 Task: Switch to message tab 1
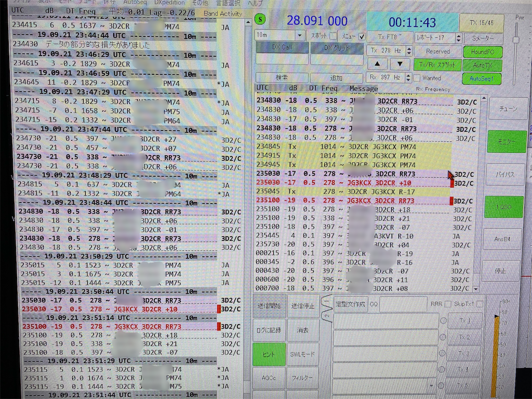click(x=327, y=301)
